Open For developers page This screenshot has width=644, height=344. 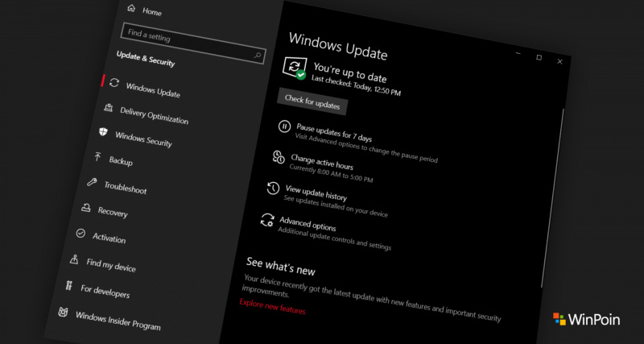105,292
